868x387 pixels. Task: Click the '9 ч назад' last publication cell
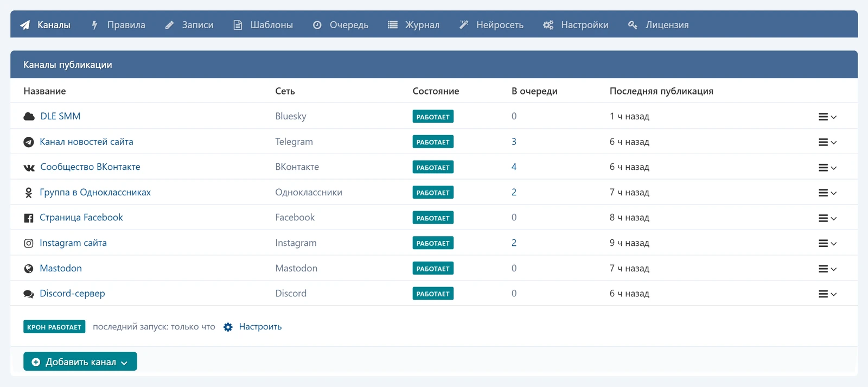(629, 243)
